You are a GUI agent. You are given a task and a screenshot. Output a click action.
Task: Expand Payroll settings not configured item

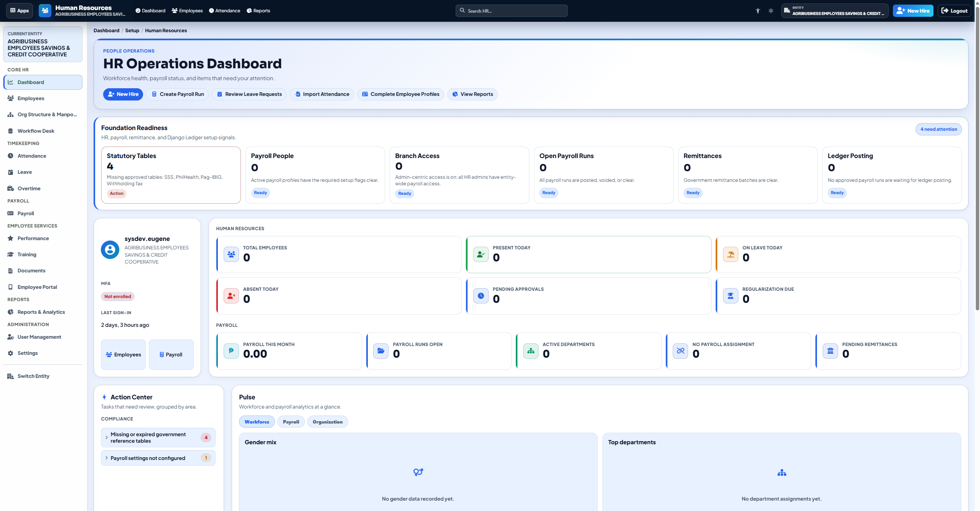[158, 458]
